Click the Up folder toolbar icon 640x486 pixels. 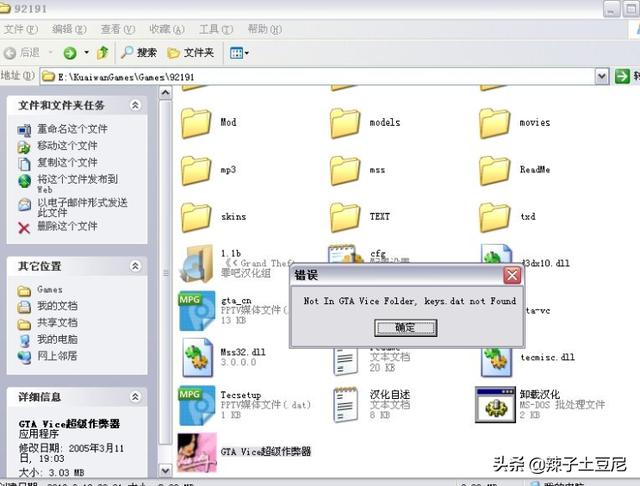tap(103, 53)
